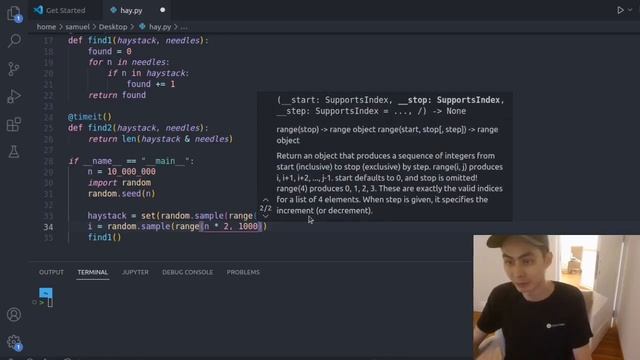Show previous signature in parameter hint

(266, 200)
